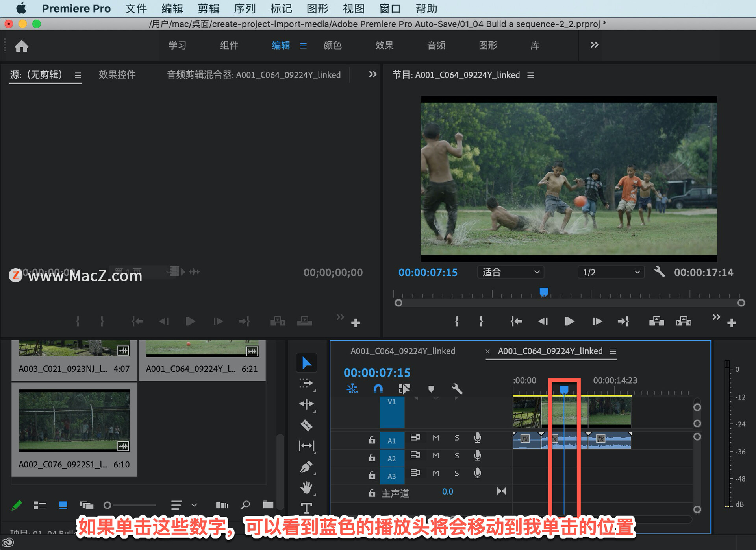Select the Track Select Forward tool
Viewport: 756px width, 550px height.
(306, 383)
